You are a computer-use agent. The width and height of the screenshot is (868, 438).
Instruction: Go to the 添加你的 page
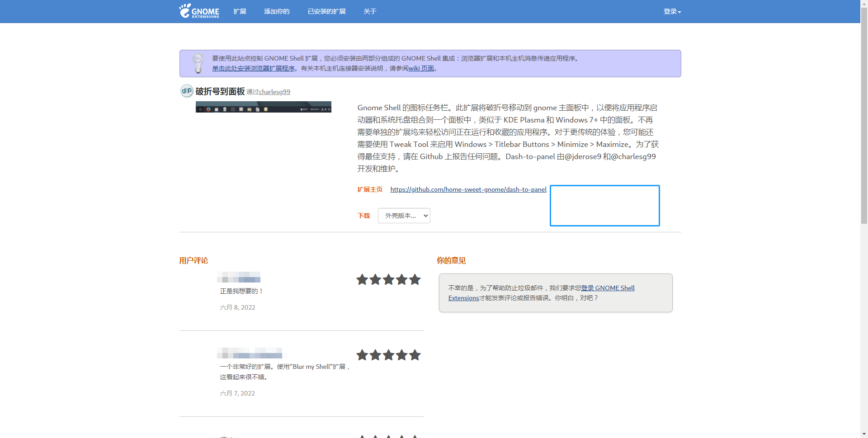277,11
